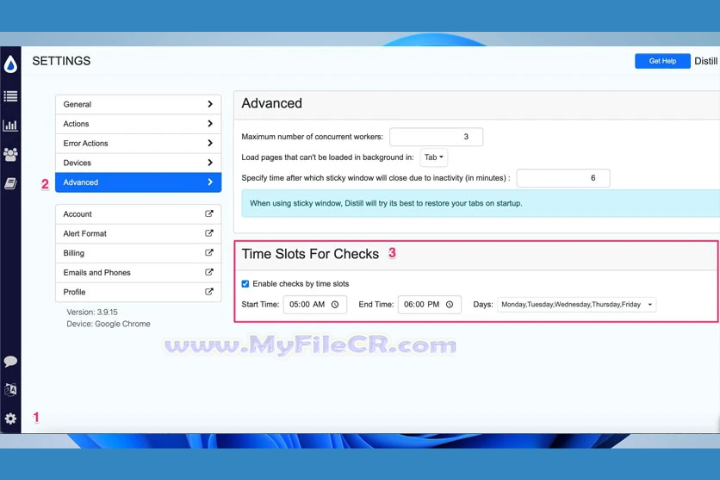Screen dimensions: 720x480
Task: Click the clock icon in Start Time field
Action: 335,304
